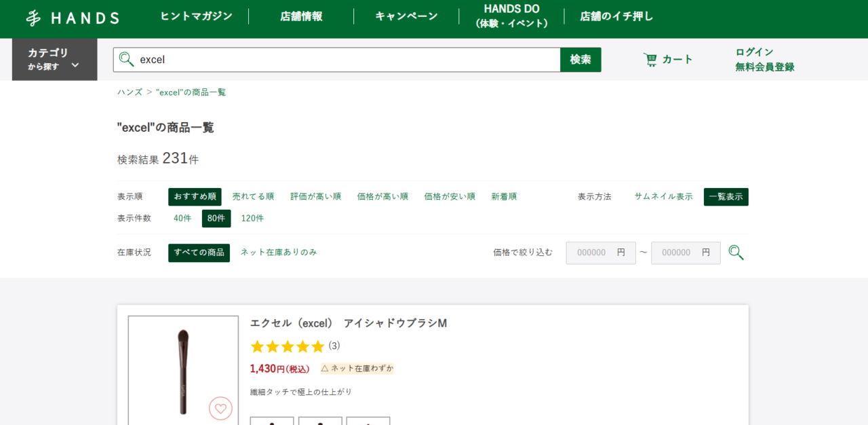
Task: Expand the カテゴリから探す dropdown
Action: [x=54, y=60]
